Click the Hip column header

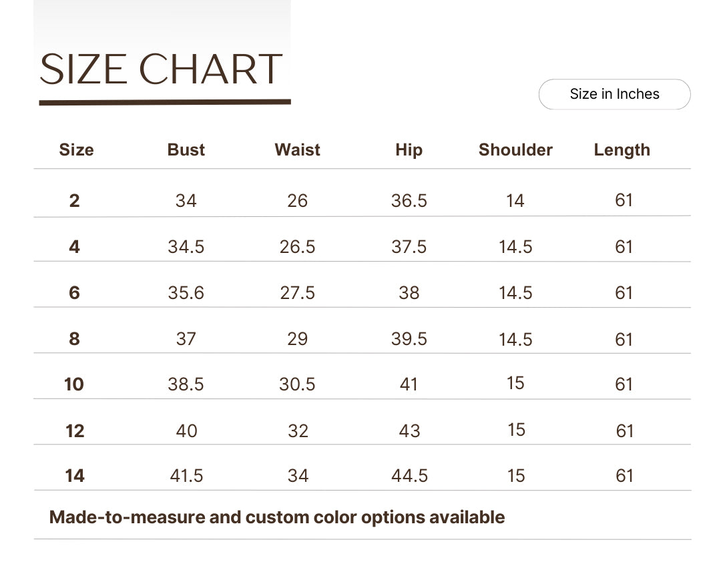(409, 150)
